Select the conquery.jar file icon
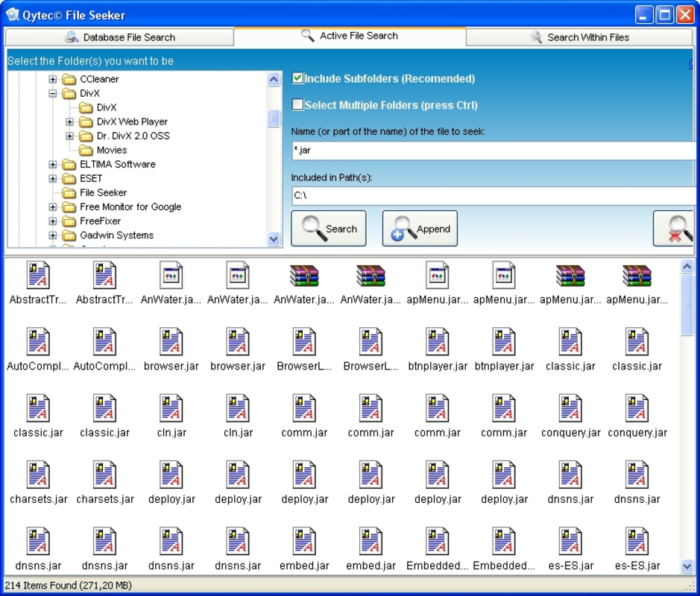 [570, 408]
